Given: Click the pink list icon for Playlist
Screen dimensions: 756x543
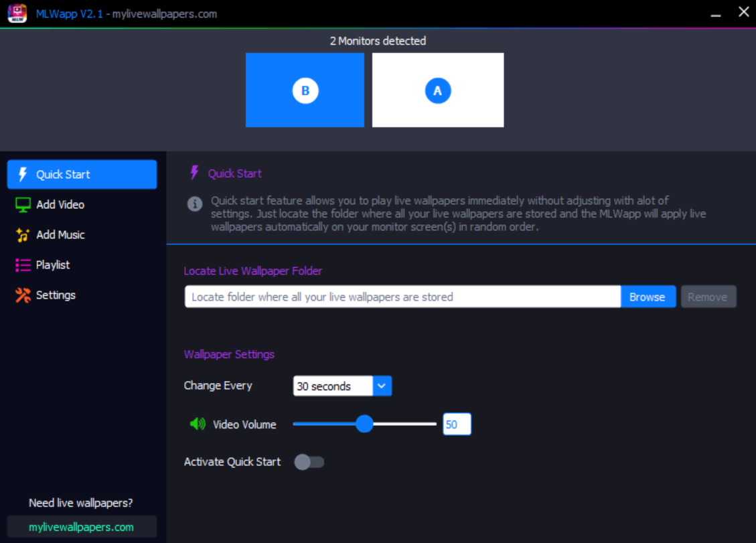Looking at the screenshot, I should coord(23,265).
